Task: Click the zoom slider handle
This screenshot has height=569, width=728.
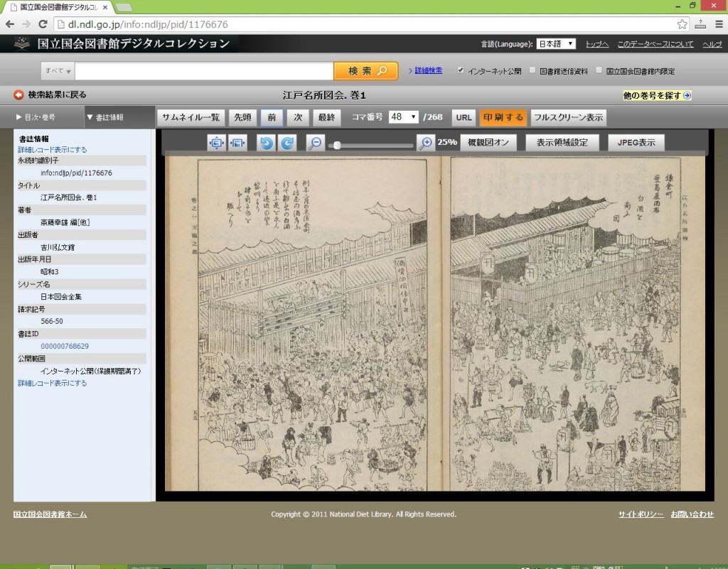Action: point(337,145)
